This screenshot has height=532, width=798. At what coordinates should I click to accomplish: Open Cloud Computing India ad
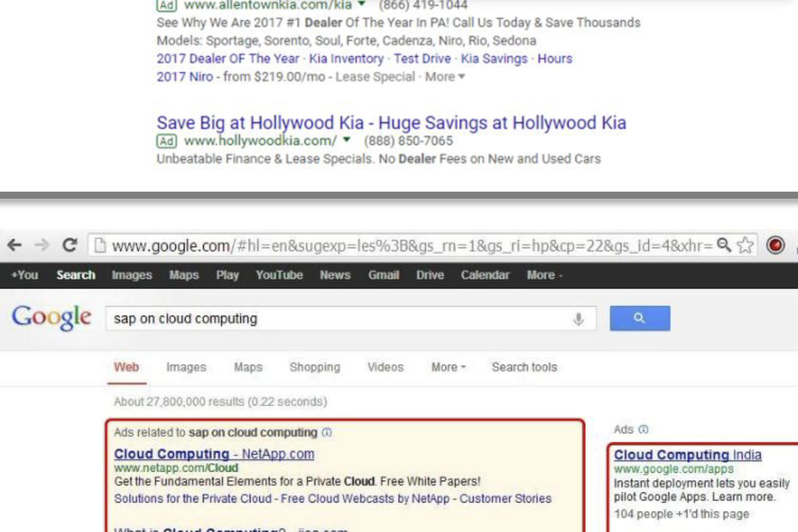pyautogui.click(x=688, y=455)
